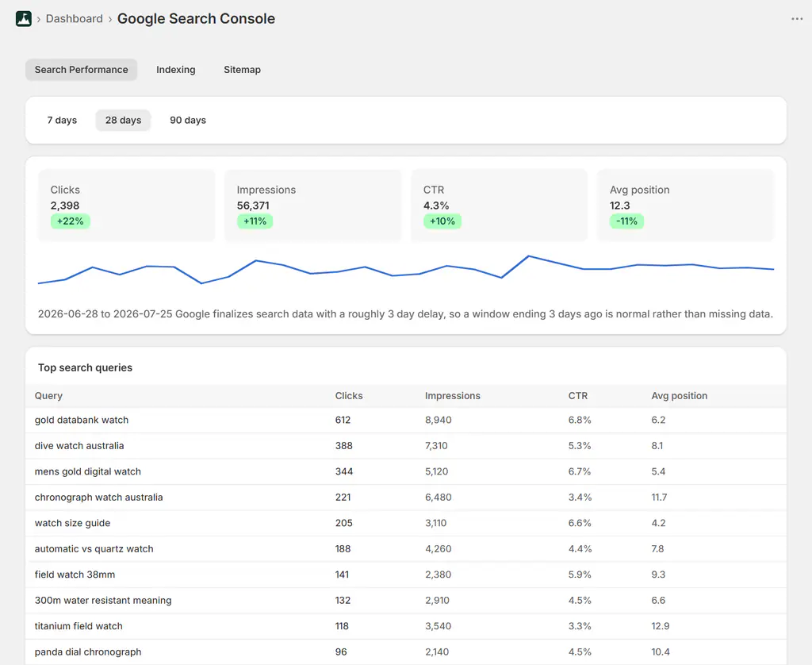
Task: Click the -11% avg position badge
Action: coord(626,221)
